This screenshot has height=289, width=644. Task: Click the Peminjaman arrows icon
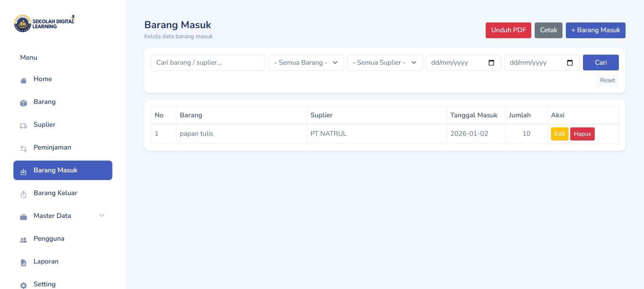(x=23, y=149)
